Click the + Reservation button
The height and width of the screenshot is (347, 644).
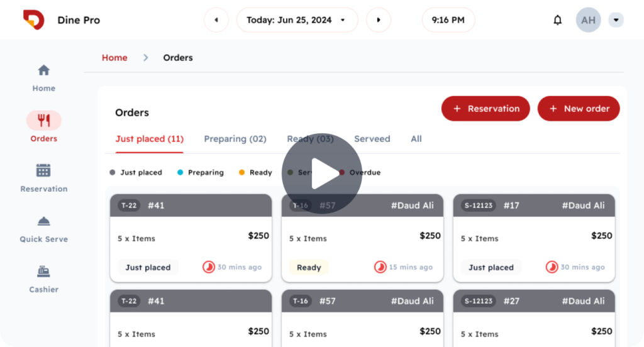coord(486,108)
